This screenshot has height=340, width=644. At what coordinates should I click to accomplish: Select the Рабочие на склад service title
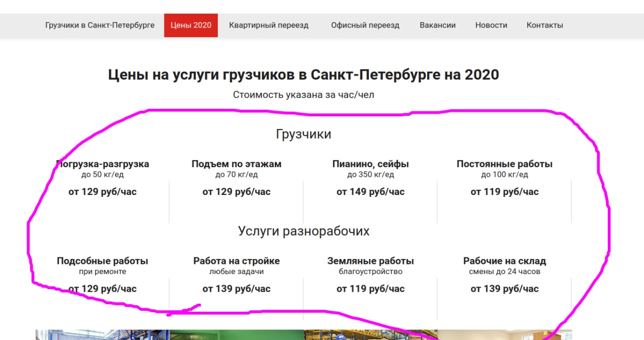[x=505, y=261]
